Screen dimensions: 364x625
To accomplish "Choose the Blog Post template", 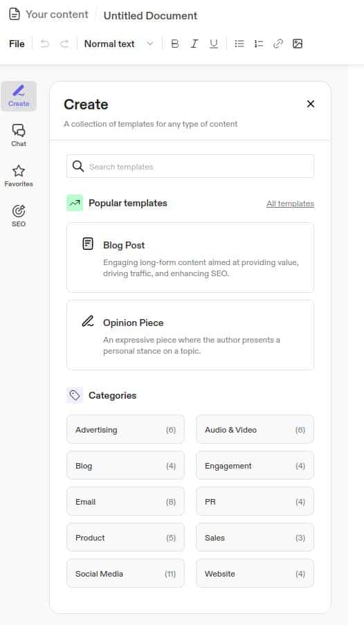I will tap(190, 257).
